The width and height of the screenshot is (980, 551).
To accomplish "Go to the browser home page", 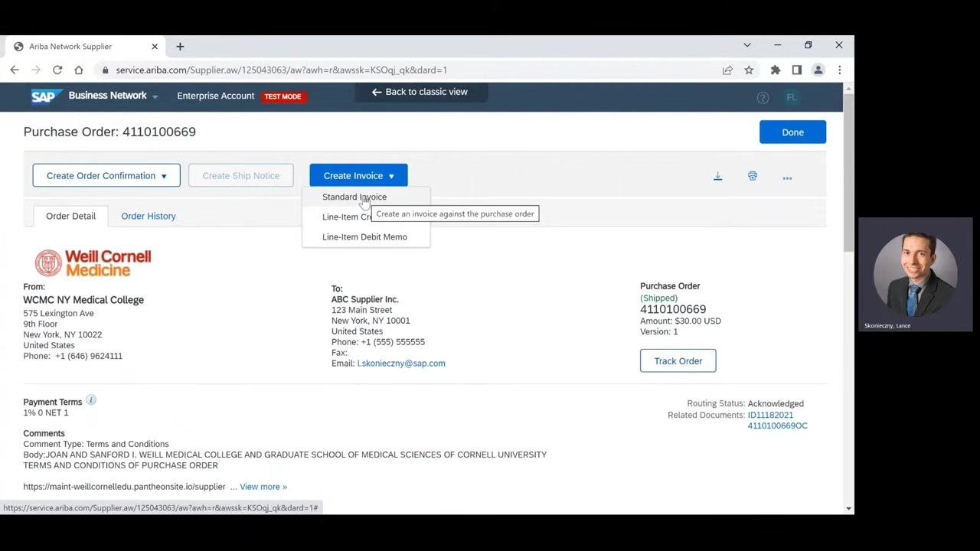I will (79, 70).
